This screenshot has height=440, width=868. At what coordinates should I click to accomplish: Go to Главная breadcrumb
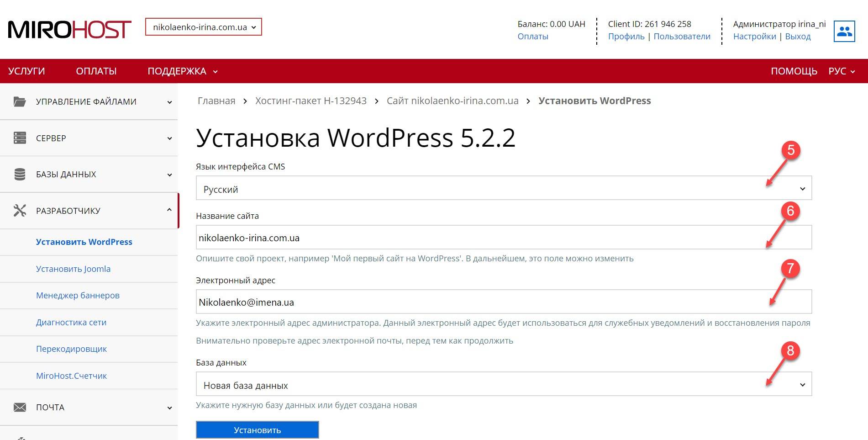point(216,101)
